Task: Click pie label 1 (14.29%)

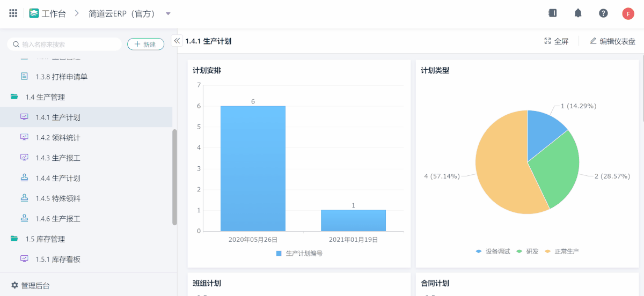Action: point(579,106)
